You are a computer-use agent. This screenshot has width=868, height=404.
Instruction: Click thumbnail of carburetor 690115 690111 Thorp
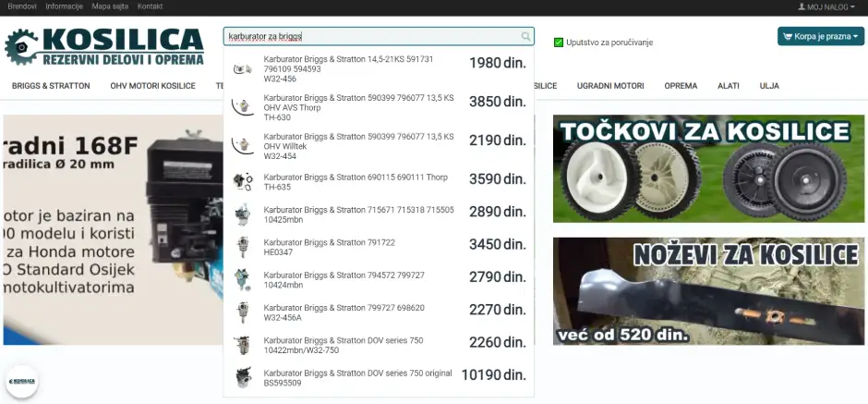(x=242, y=182)
